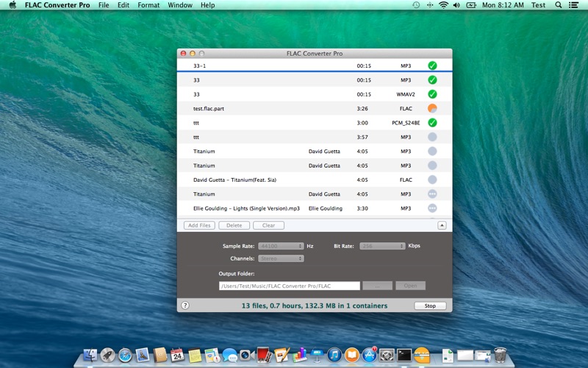Viewport: 588px width, 368px height.
Task: Click the Ellie Goulding artist cell
Action: tap(326, 208)
